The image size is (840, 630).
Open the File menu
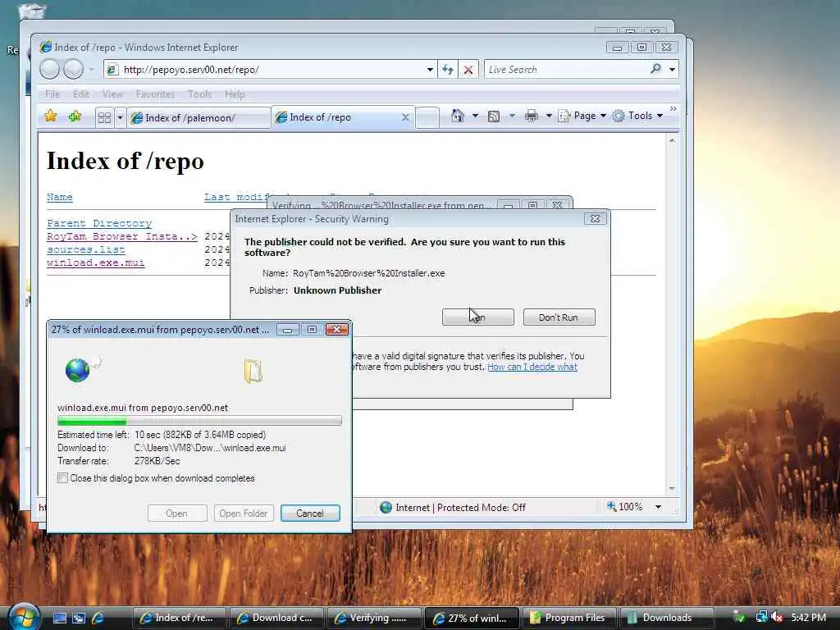coord(52,94)
